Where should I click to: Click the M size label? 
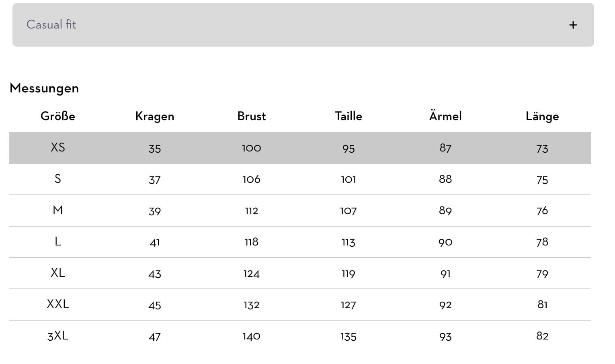point(58,210)
